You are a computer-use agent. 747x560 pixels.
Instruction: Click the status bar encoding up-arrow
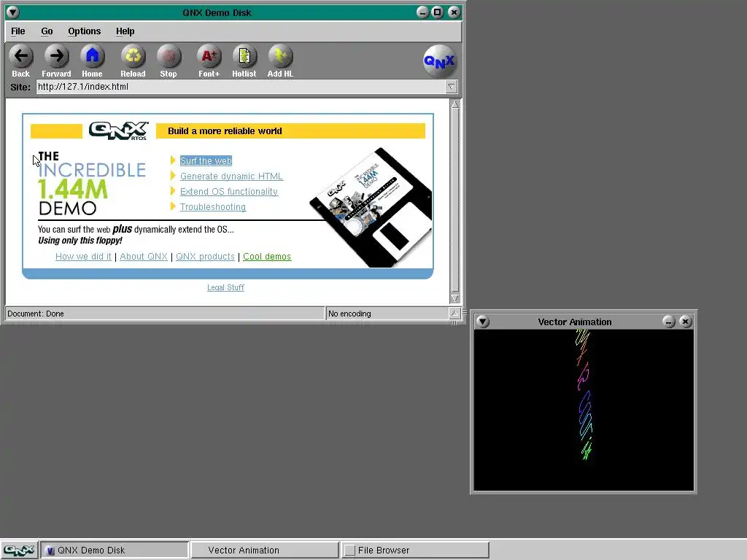(454, 314)
